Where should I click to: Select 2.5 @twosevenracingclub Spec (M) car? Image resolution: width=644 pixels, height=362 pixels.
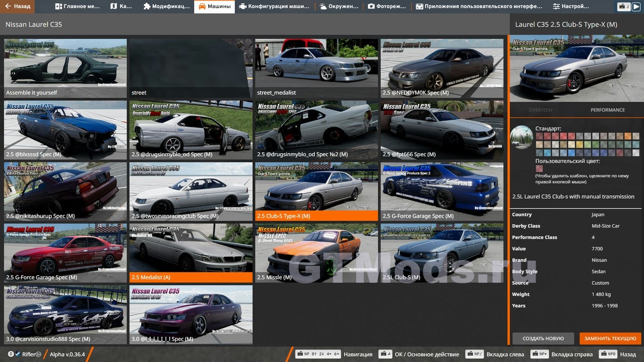[x=191, y=192]
